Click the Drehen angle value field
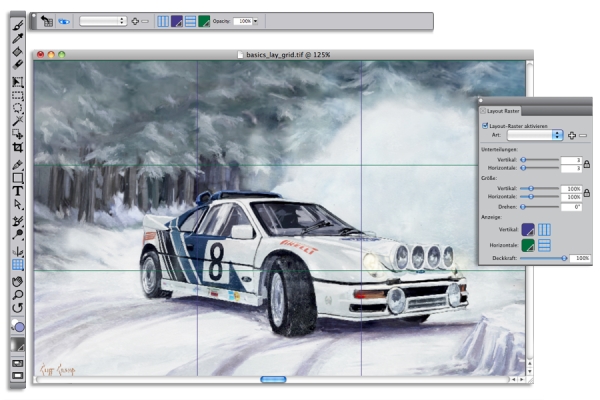Viewport: 600px width, 400px height. (571, 207)
